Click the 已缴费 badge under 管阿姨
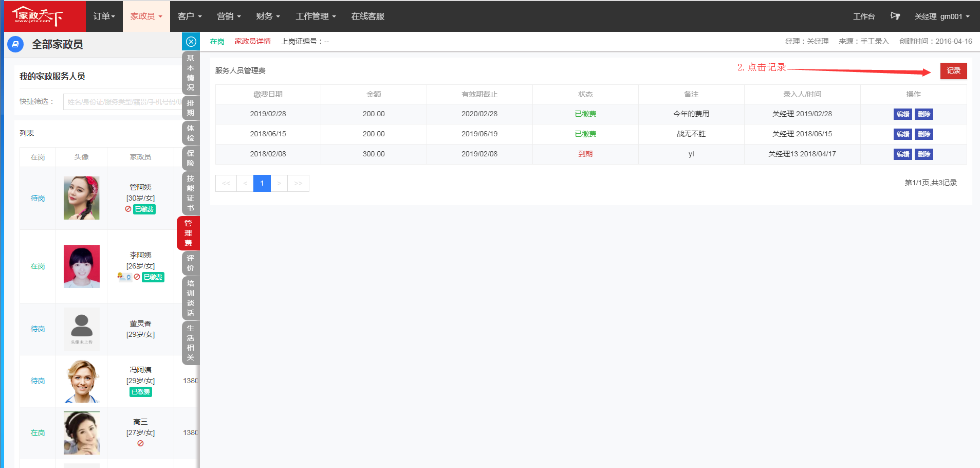This screenshot has height=468, width=980. pos(144,209)
